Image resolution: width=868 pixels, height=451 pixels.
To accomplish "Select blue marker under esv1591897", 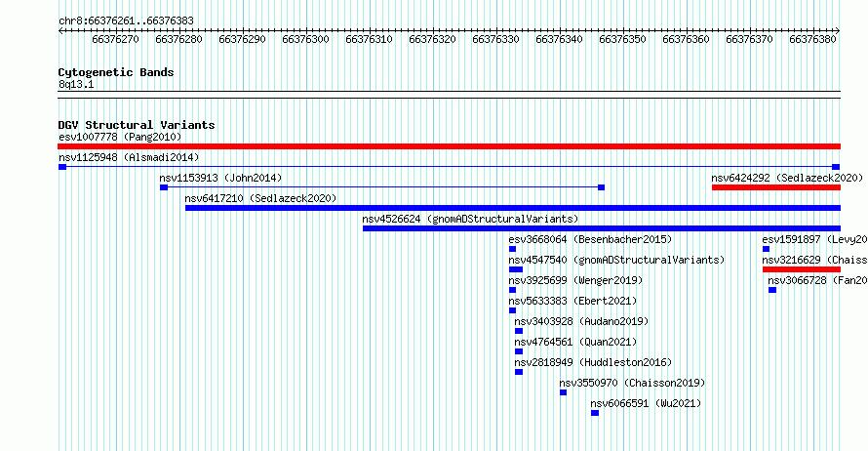I will [x=767, y=249].
